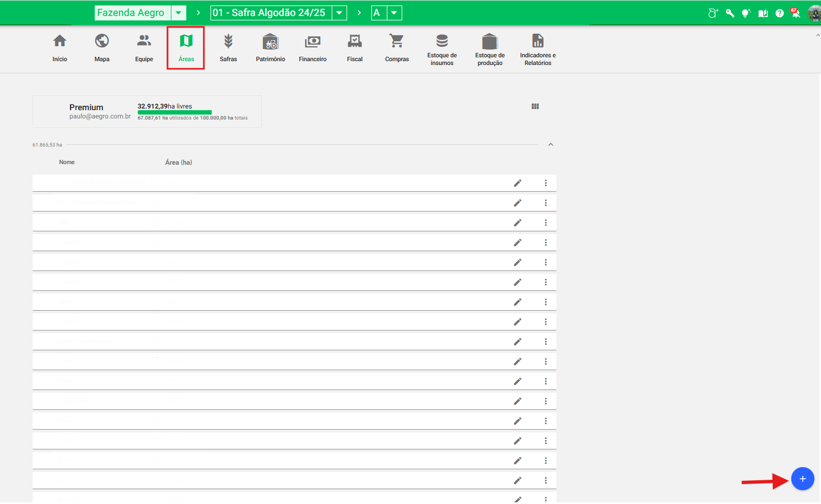Click the key icon in the top bar
Screen dimensions: 821x504
click(x=730, y=13)
